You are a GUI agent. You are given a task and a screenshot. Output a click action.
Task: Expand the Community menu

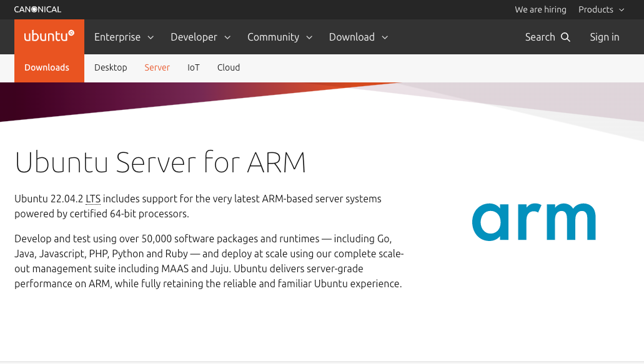(280, 37)
